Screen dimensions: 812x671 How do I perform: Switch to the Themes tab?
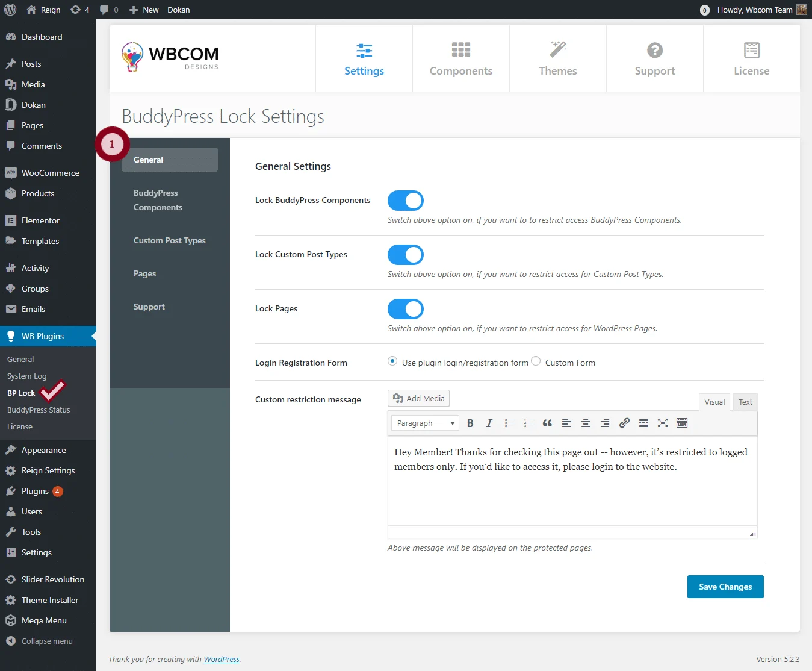[x=558, y=58]
